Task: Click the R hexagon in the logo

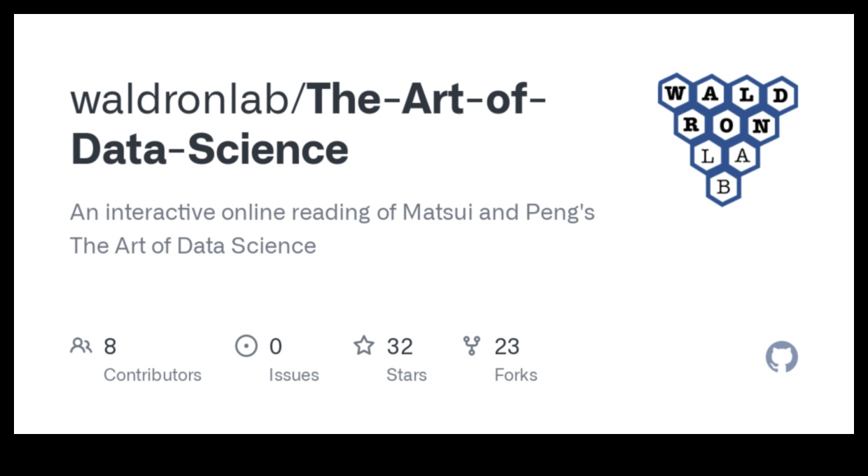Action: pos(691,126)
